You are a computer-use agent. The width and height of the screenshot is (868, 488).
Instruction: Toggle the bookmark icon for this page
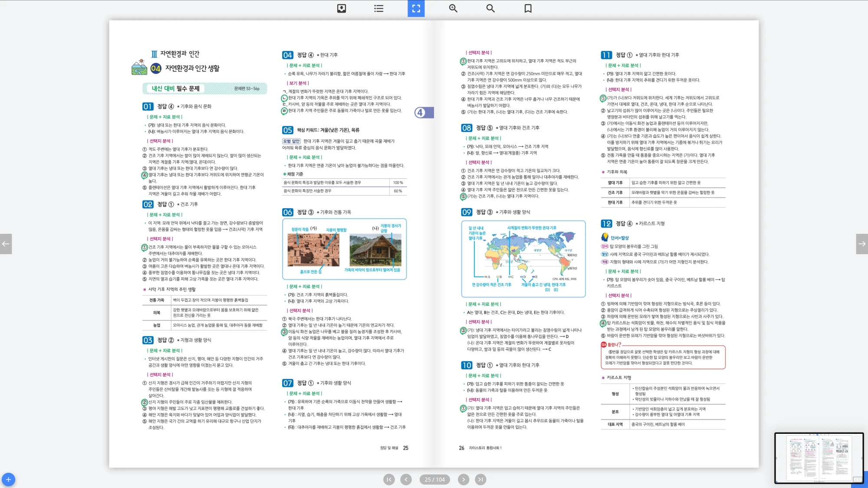pos(528,8)
